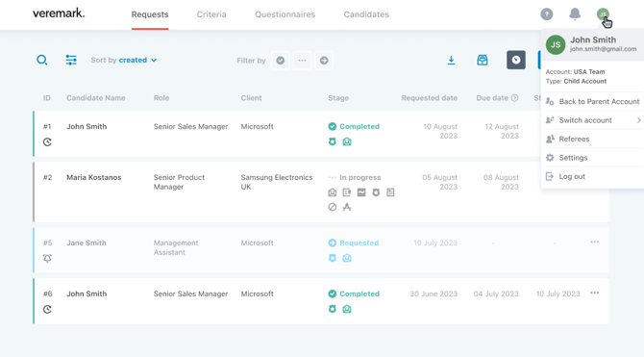Click the strikethrough A icon in row #2

347,207
